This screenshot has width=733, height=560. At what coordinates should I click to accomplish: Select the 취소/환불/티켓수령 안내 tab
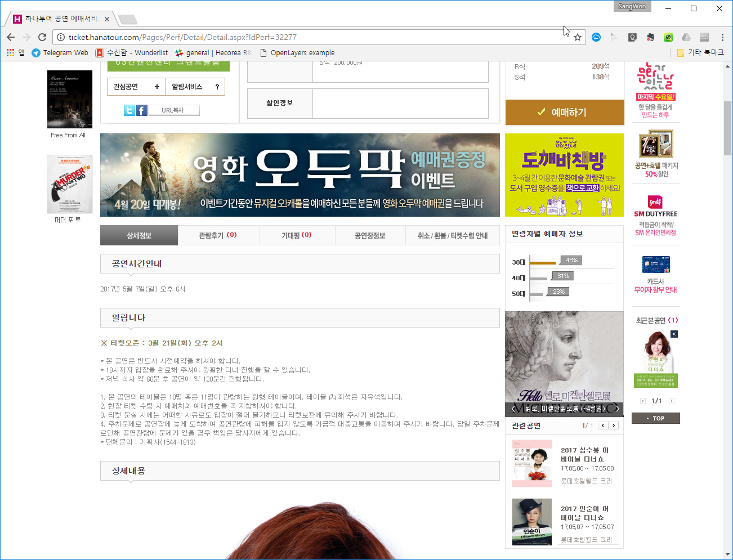point(452,235)
